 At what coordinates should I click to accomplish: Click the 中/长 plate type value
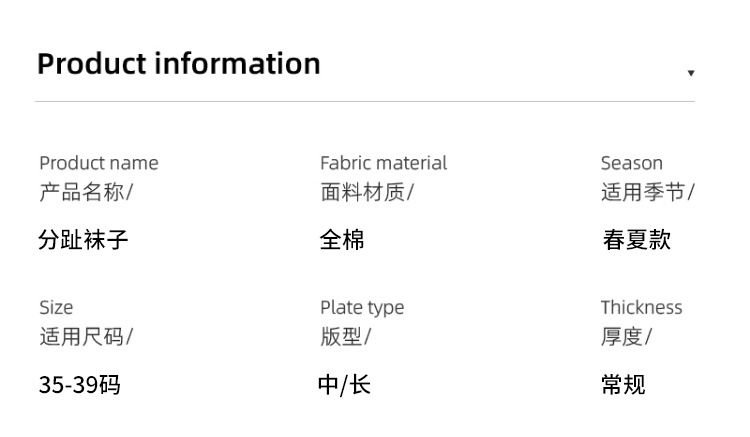point(344,385)
